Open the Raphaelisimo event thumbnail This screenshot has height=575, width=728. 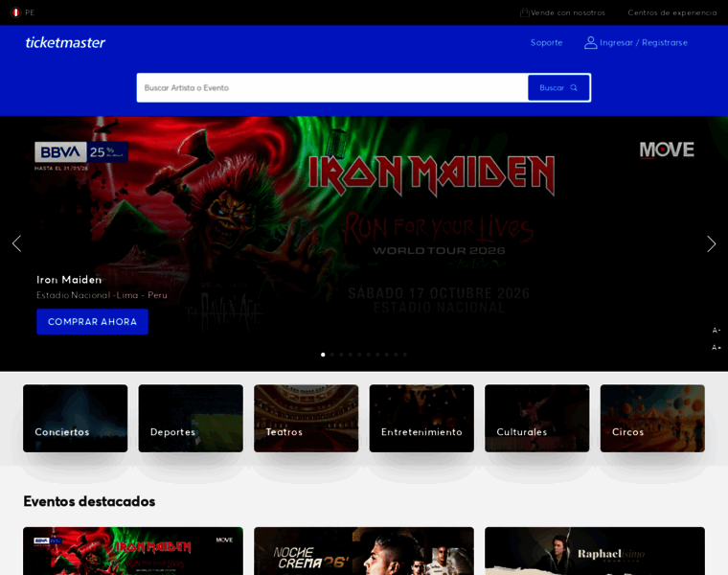coord(595,551)
